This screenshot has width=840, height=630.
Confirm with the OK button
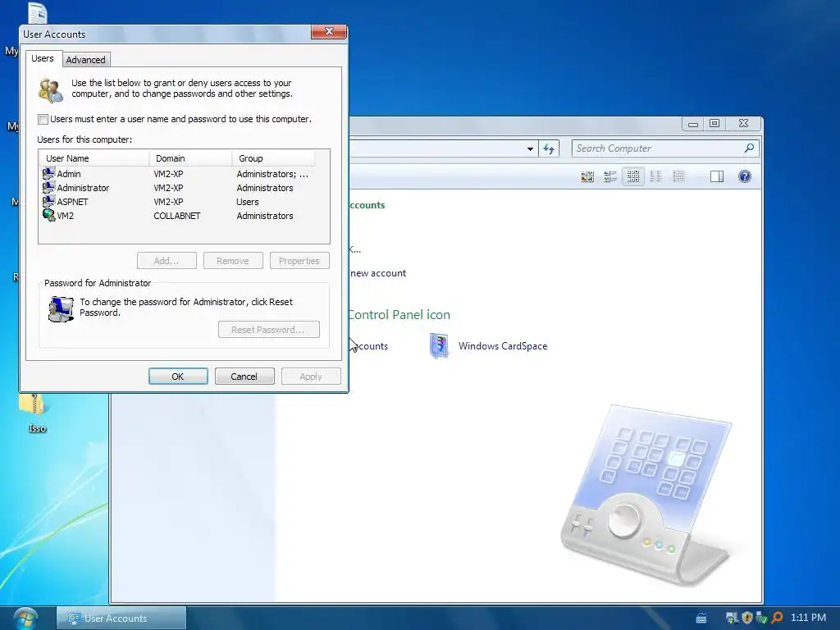178,376
